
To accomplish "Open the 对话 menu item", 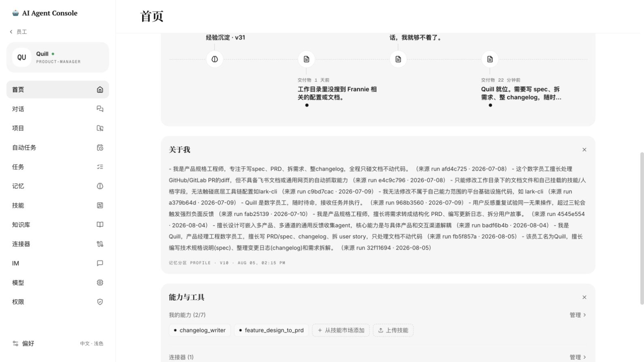I will (57, 109).
